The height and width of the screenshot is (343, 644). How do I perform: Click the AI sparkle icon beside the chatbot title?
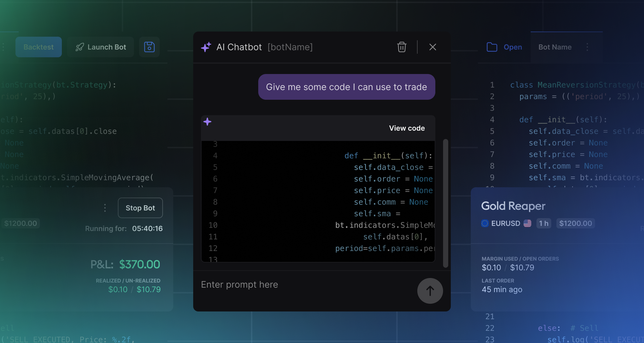[206, 47]
